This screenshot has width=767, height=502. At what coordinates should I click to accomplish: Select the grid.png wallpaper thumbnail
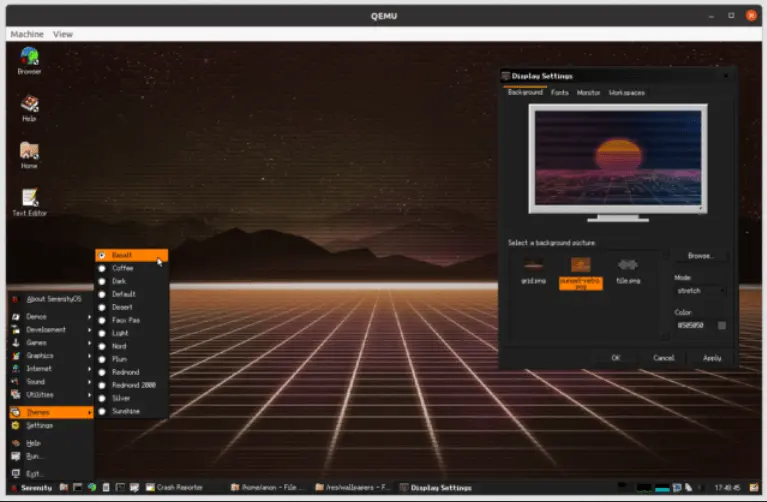pyautogui.click(x=533, y=266)
